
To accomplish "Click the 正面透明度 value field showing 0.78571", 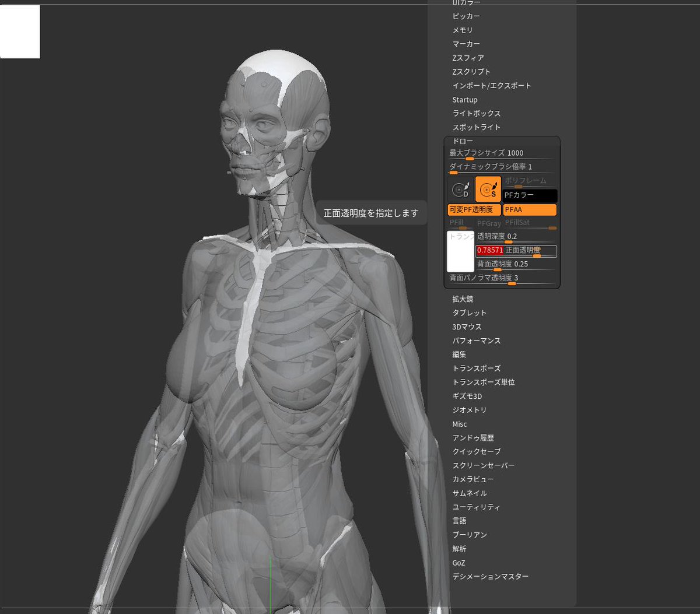I will tap(490, 250).
